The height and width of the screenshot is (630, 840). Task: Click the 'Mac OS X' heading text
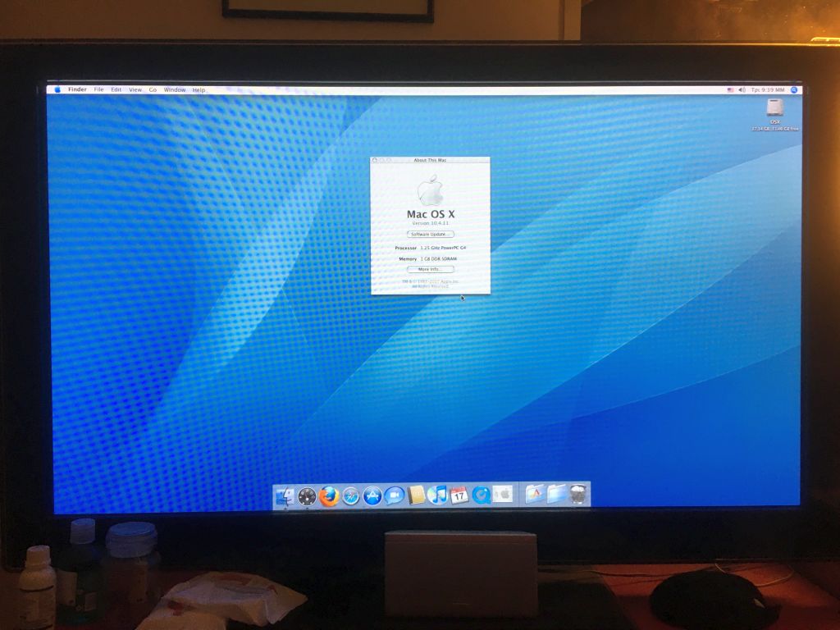[x=430, y=214]
